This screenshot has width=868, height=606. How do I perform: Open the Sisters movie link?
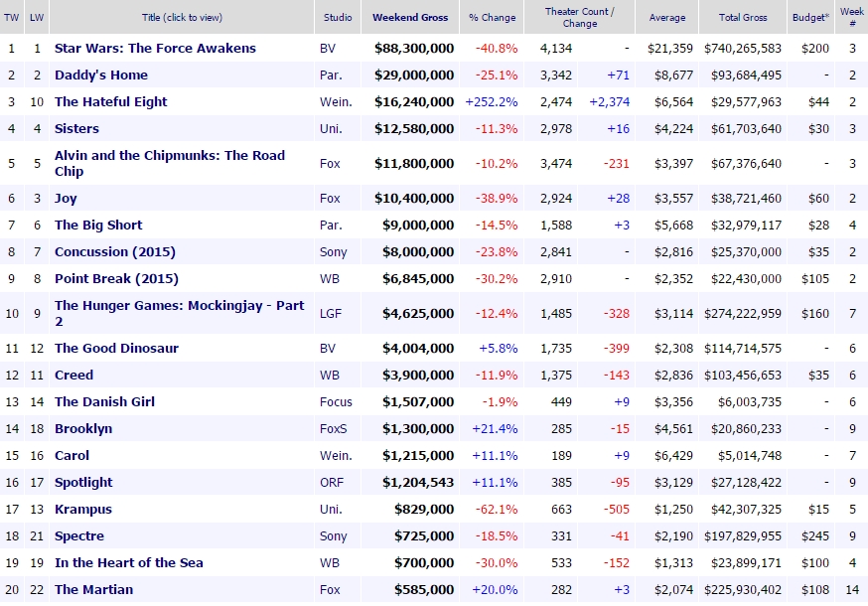[x=76, y=128]
